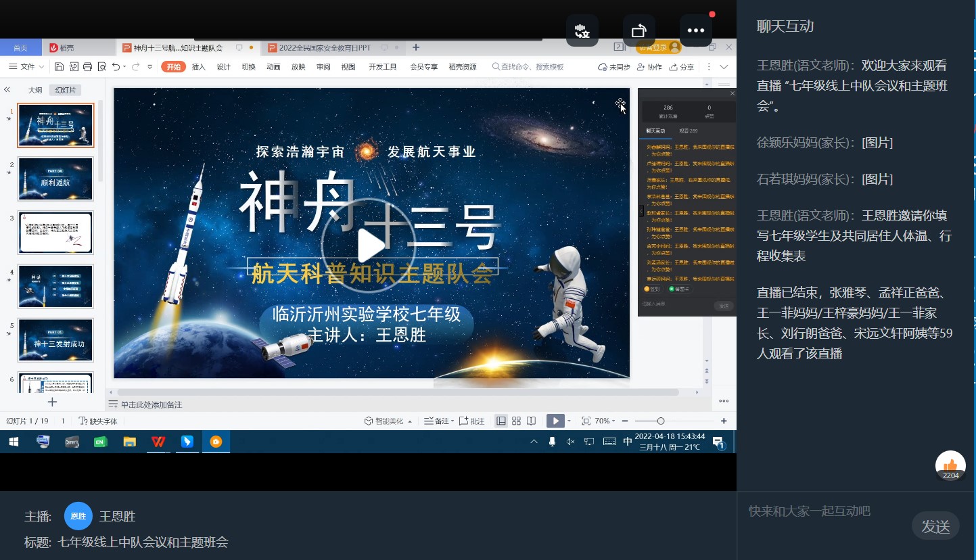The image size is (976, 560).
Task: Play the livestream replay video
Action: coord(370,246)
